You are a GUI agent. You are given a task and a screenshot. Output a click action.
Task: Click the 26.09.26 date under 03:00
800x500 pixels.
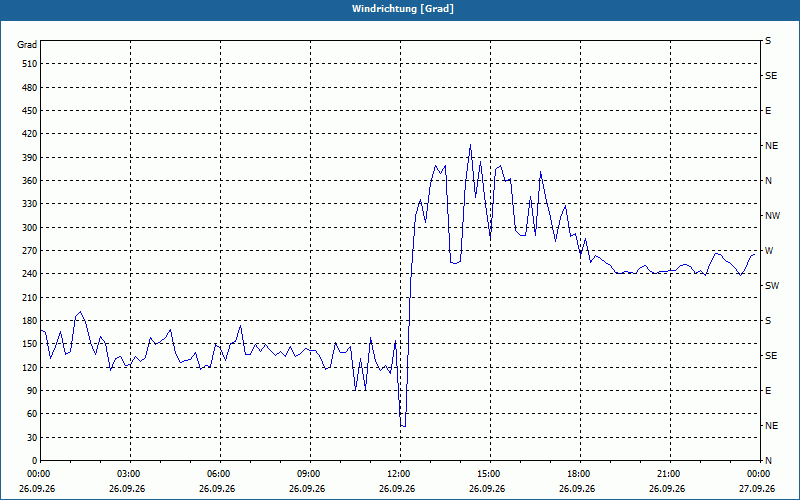coord(127,489)
